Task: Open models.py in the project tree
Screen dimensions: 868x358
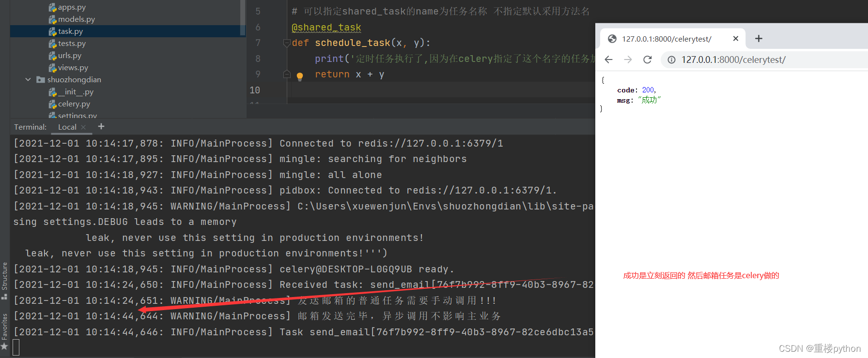Action: click(77, 19)
